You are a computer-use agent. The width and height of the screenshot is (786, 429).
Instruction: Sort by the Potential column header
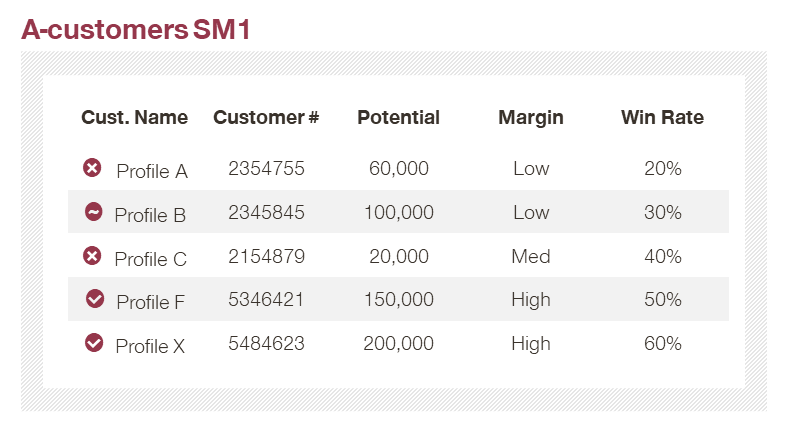[399, 117]
